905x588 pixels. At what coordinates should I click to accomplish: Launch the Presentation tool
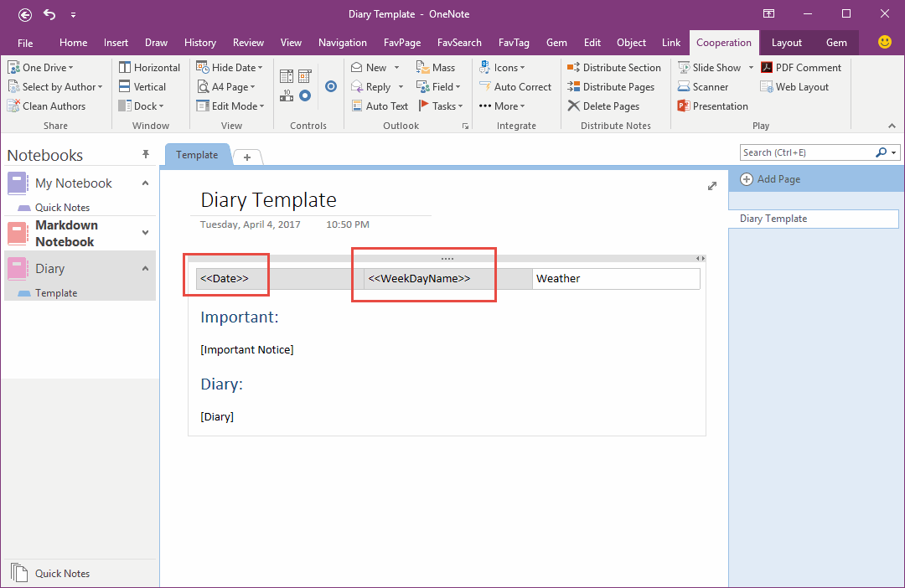coord(712,106)
